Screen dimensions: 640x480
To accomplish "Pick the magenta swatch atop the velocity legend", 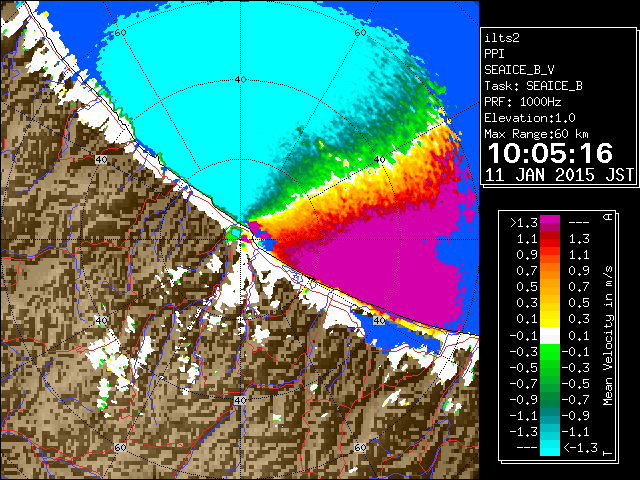I will point(550,220).
